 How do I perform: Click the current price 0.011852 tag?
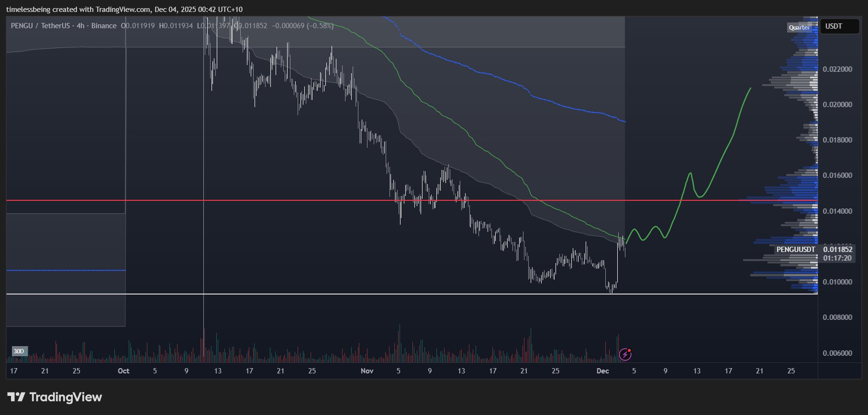[x=837, y=250]
